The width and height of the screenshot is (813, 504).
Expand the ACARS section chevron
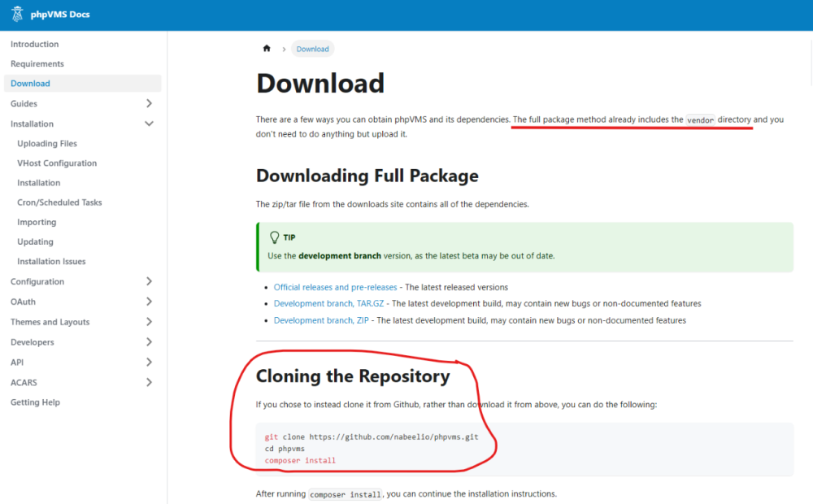(149, 382)
